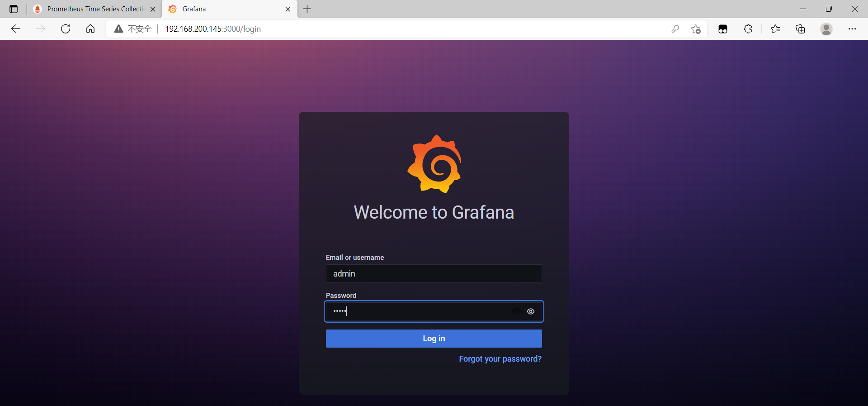Click the Welcome to Grafana heading
Image resolution: width=868 pixels, height=406 pixels.
434,212
